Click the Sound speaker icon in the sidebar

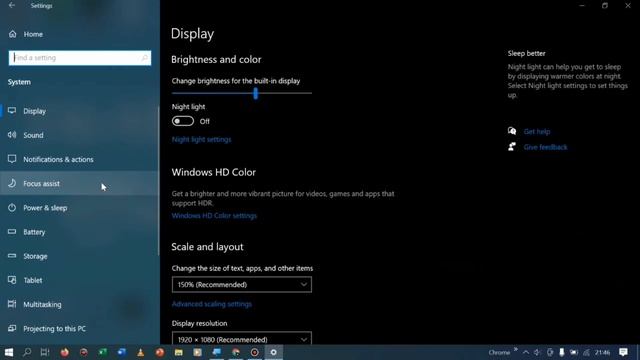pyautogui.click(x=12, y=135)
